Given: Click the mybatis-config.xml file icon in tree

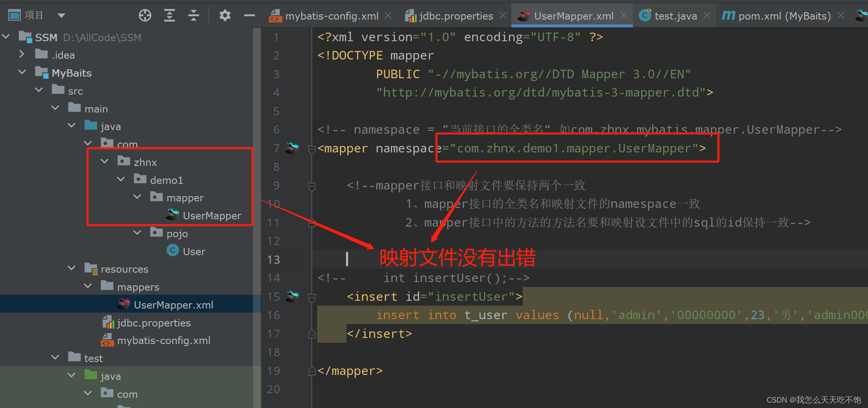Looking at the screenshot, I should pyautogui.click(x=107, y=340).
